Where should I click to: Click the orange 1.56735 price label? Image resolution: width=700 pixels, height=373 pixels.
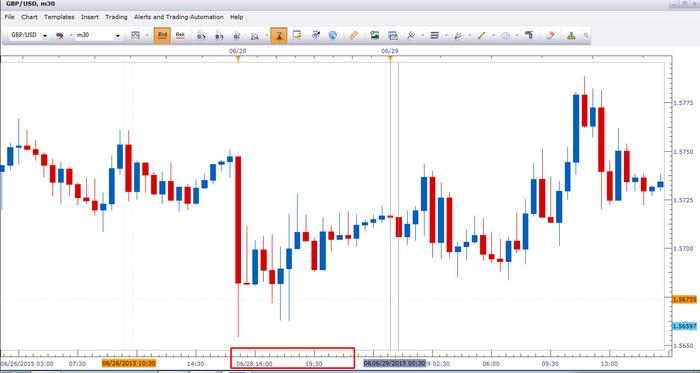(x=685, y=300)
